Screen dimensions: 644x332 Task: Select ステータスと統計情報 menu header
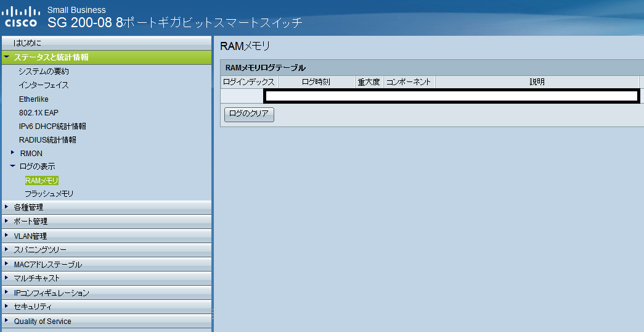[x=107, y=57]
